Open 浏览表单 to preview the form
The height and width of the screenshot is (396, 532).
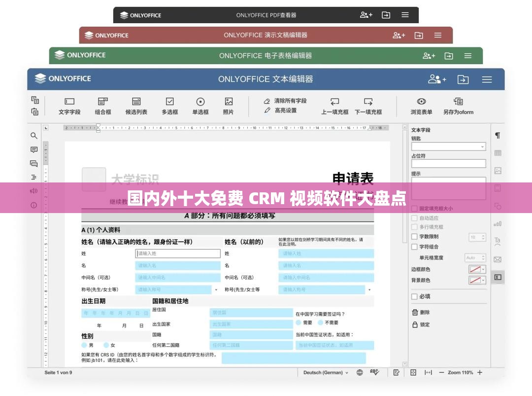421,106
